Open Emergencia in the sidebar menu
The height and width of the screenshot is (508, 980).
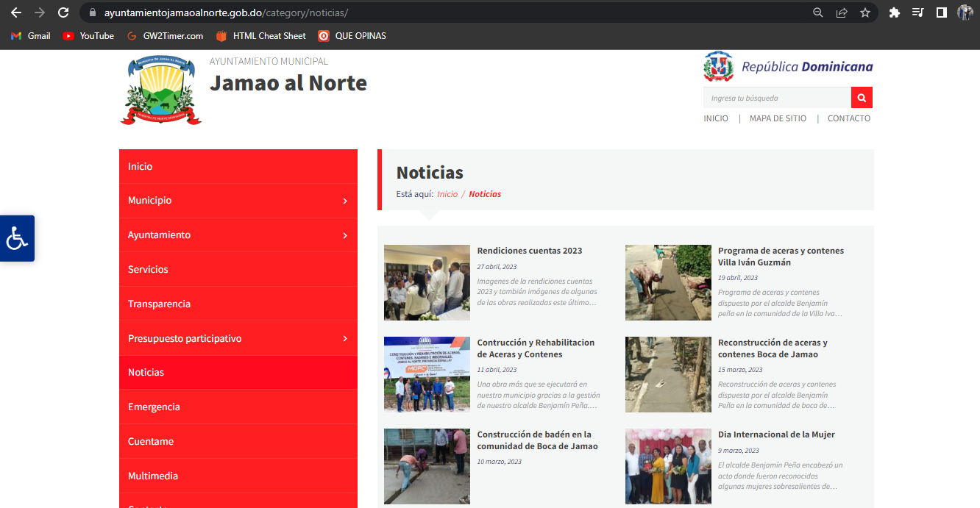[238, 407]
